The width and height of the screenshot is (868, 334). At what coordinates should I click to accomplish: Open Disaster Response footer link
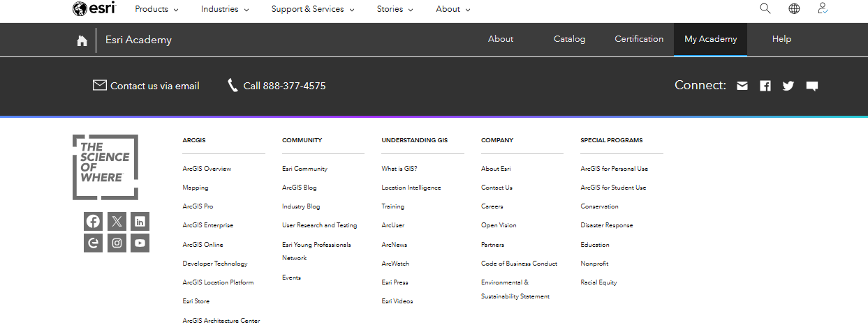tap(607, 225)
